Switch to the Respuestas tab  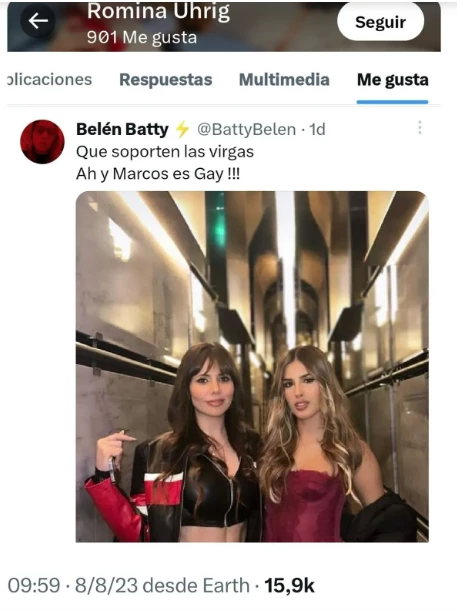point(166,79)
